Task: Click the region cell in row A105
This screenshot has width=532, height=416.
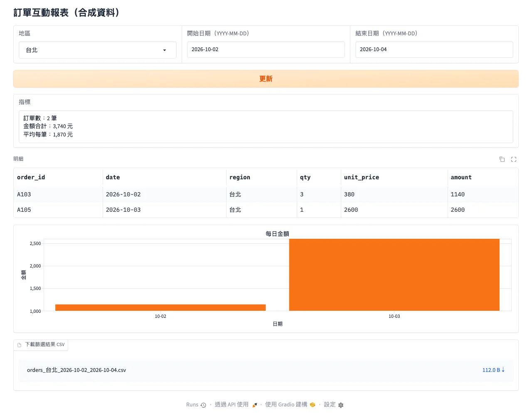Action: click(262, 210)
